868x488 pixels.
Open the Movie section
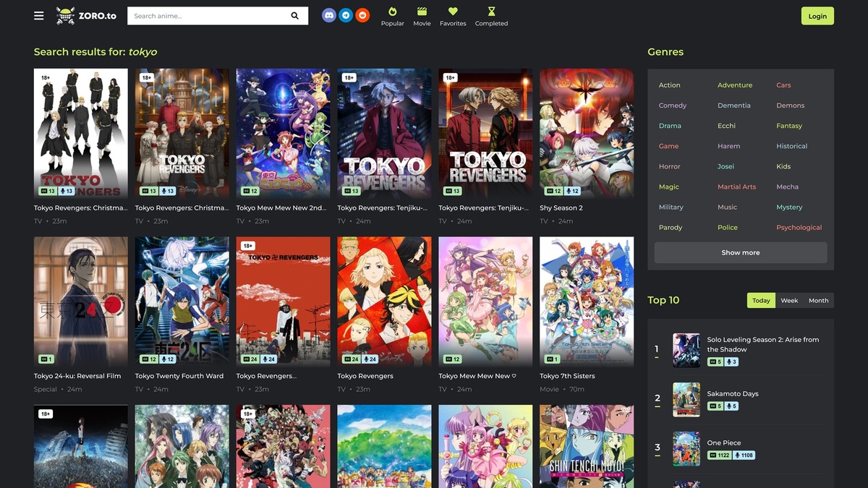coord(422,17)
